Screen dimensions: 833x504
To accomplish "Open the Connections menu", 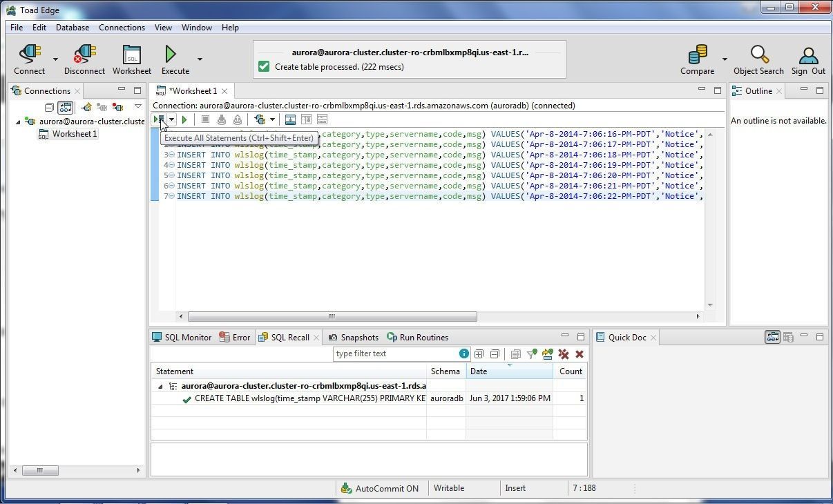I will pos(122,28).
